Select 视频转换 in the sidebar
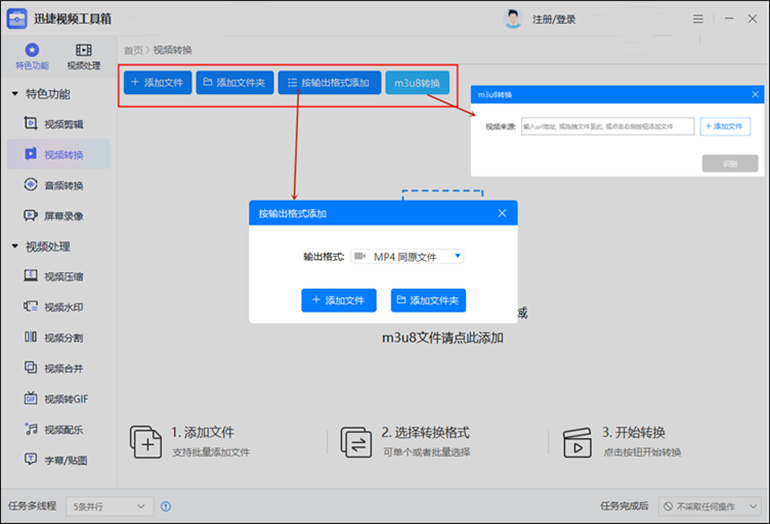 [x=58, y=154]
